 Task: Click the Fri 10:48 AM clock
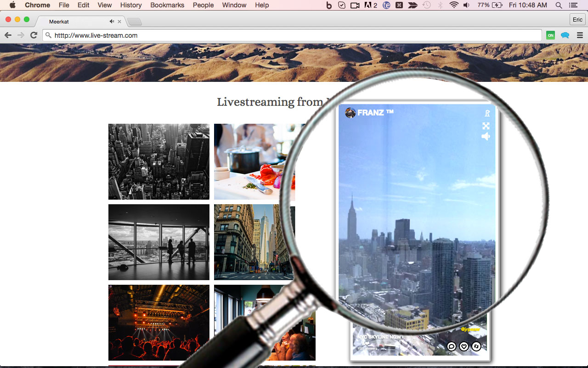(528, 5)
